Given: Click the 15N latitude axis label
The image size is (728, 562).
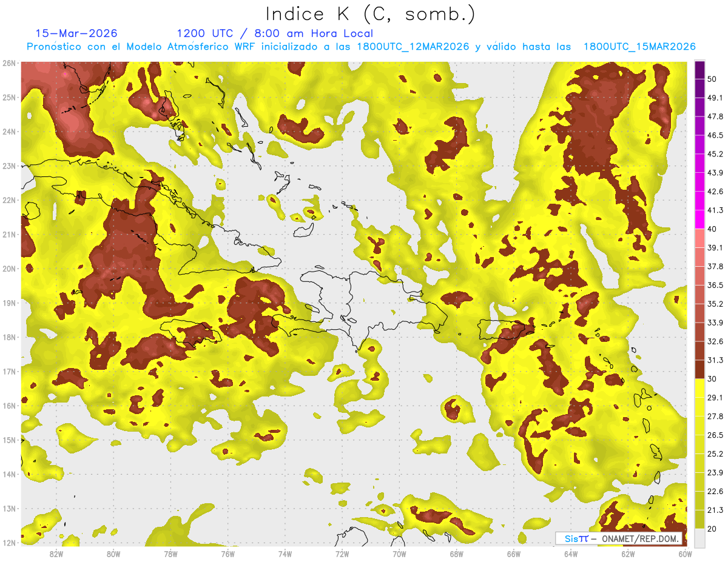Looking at the screenshot, I should point(9,440).
